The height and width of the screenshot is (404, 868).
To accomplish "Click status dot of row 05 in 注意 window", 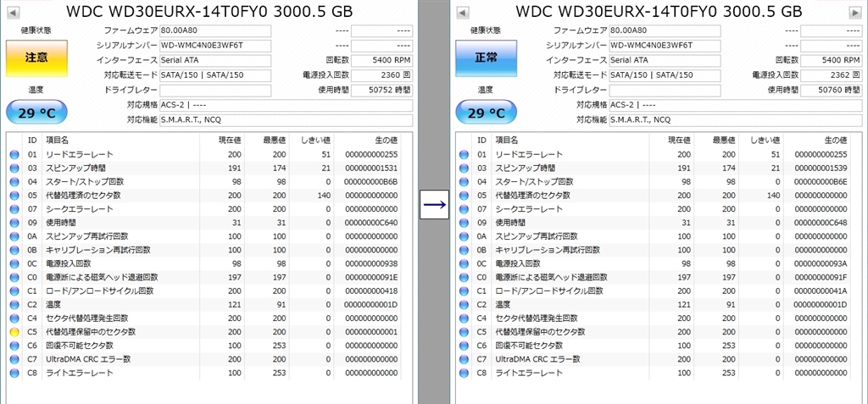I will tap(14, 196).
